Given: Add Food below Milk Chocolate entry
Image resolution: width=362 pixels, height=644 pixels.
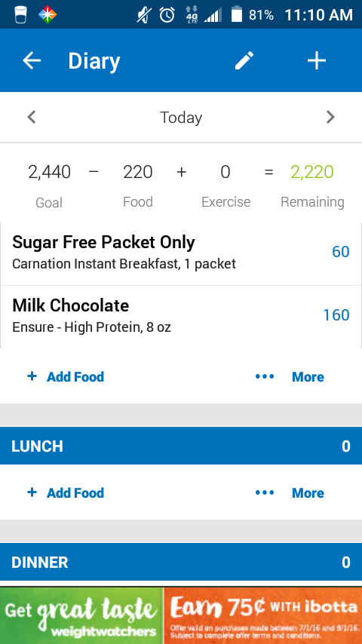Looking at the screenshot, I should (x=66, y=376).
